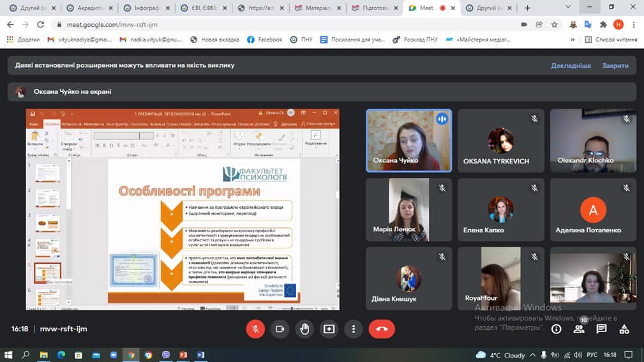644x362 pixels.
Task: Click the present screen icon
Action: coord(329,329)
